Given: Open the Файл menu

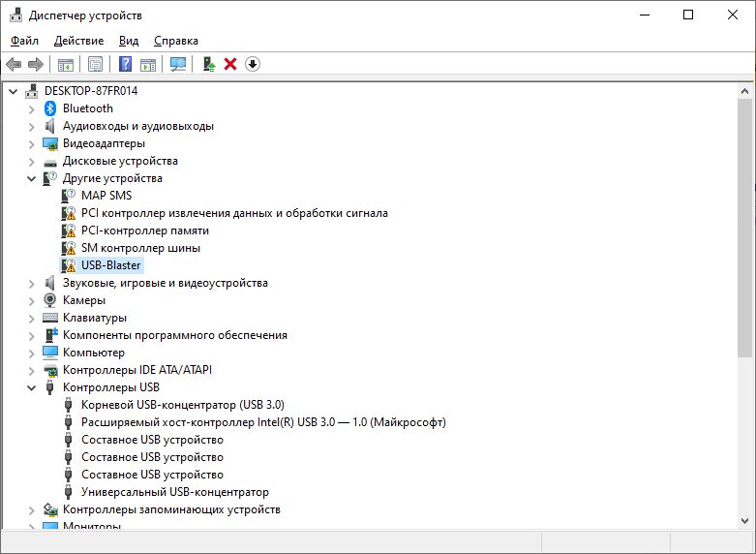Looking at the screenshot, I should 24,41.
